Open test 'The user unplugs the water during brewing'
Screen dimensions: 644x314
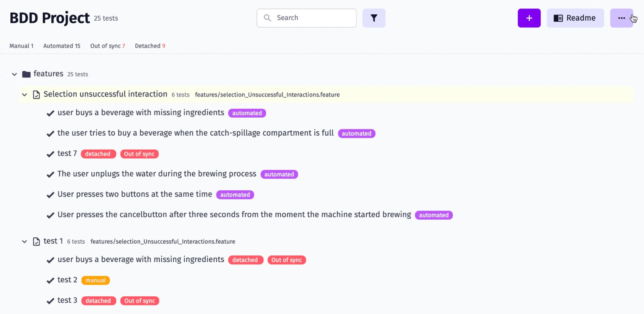point(157,174)
